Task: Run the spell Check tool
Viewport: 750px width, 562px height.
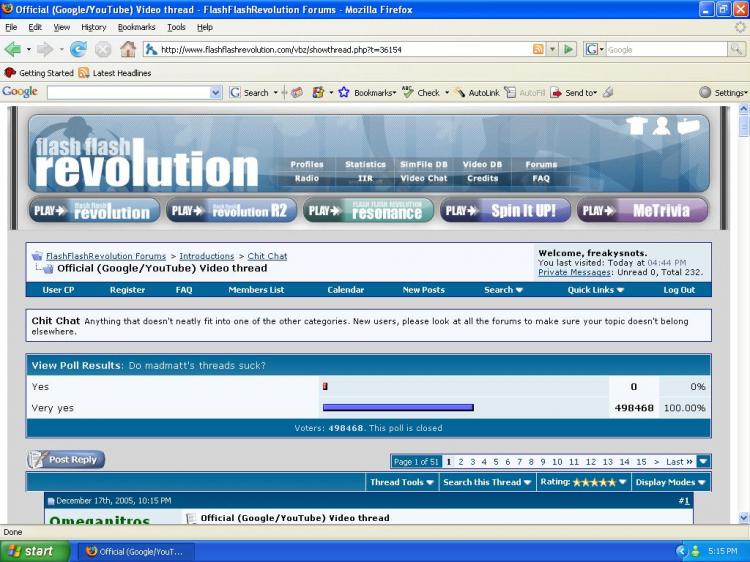Action: pos(421,93)
